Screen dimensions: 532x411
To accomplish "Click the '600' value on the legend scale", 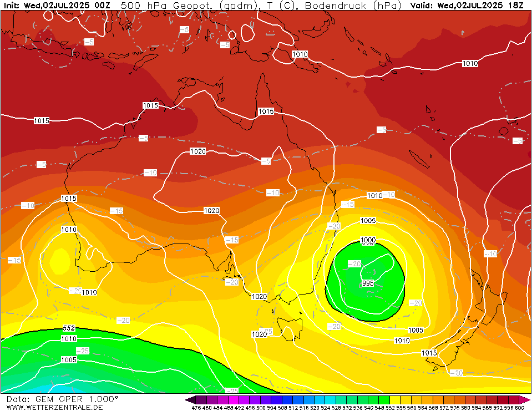I will [520, 408].
